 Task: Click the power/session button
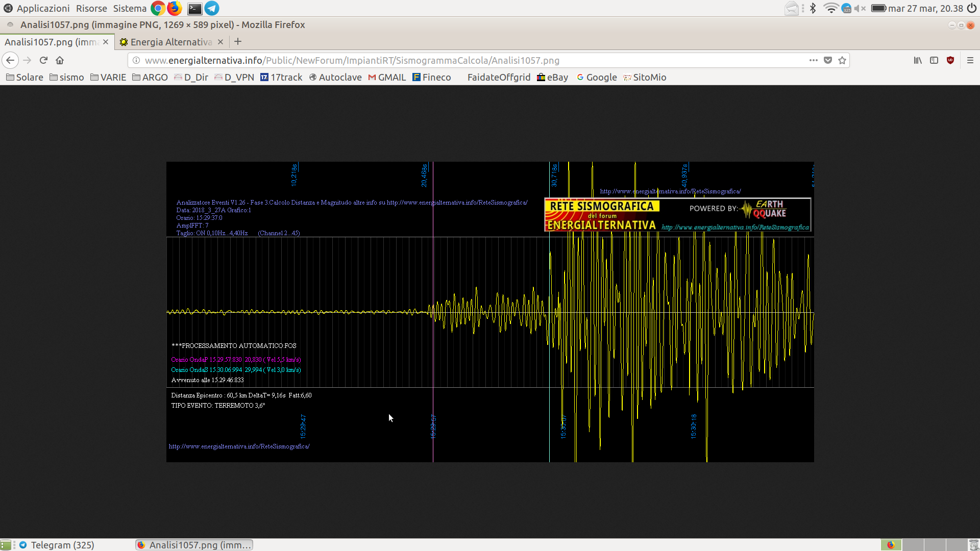tap(972, 8)
